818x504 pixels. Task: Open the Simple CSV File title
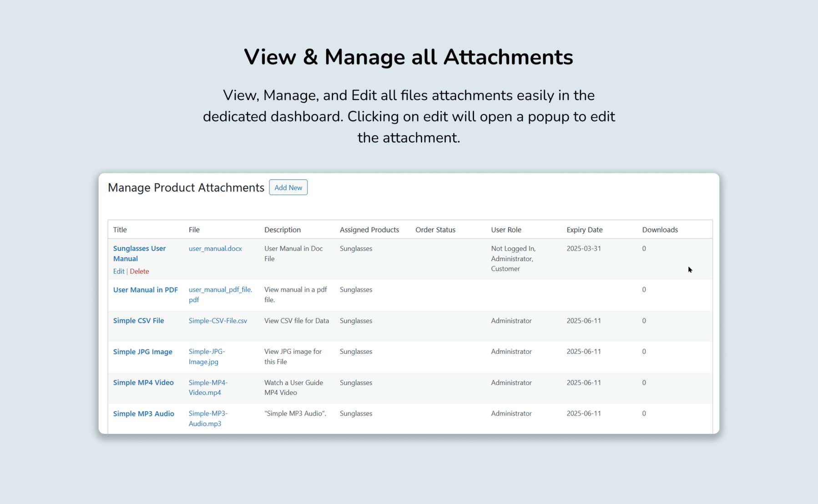click(x=138, y=321)
